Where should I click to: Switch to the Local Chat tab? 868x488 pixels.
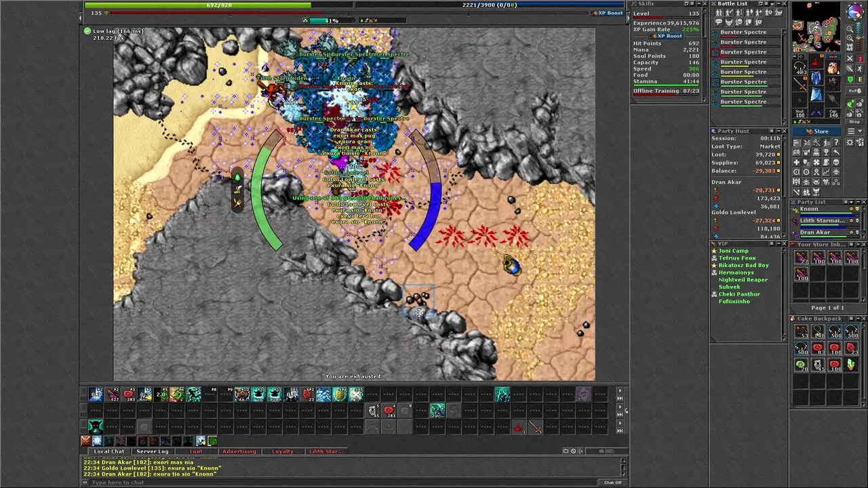pyautogui.click(x=109, y=451)
